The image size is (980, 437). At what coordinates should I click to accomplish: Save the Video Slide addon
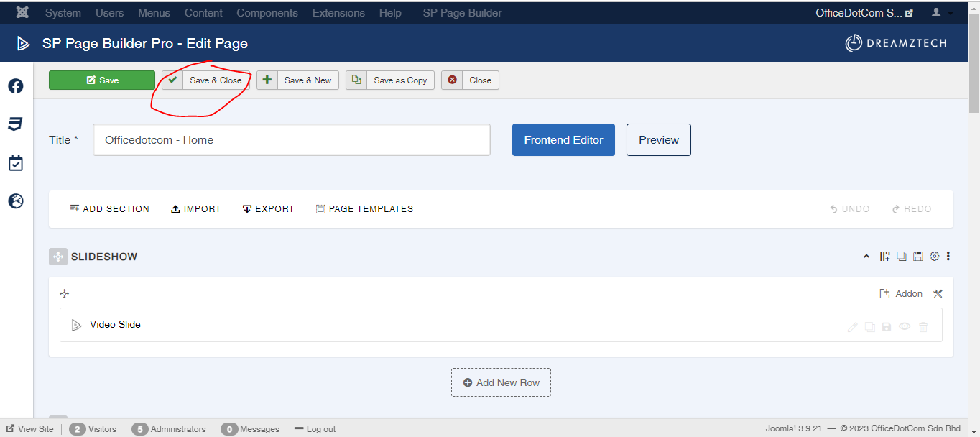click(x=887, y=327)
